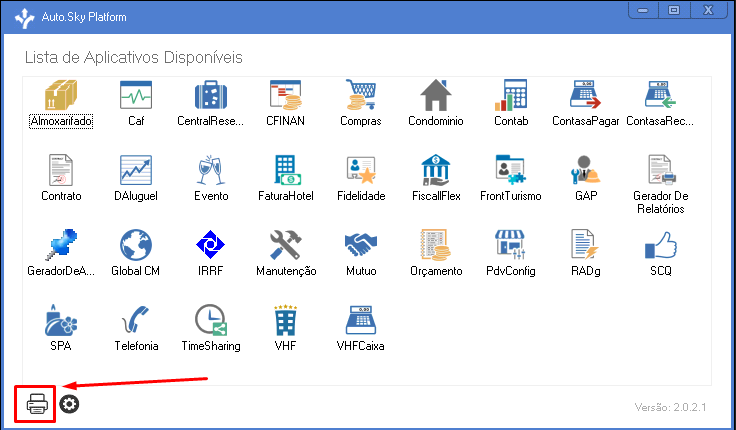Open the SPA application icon
Viewport: 736px width, 430px height.
pos(61,320)
